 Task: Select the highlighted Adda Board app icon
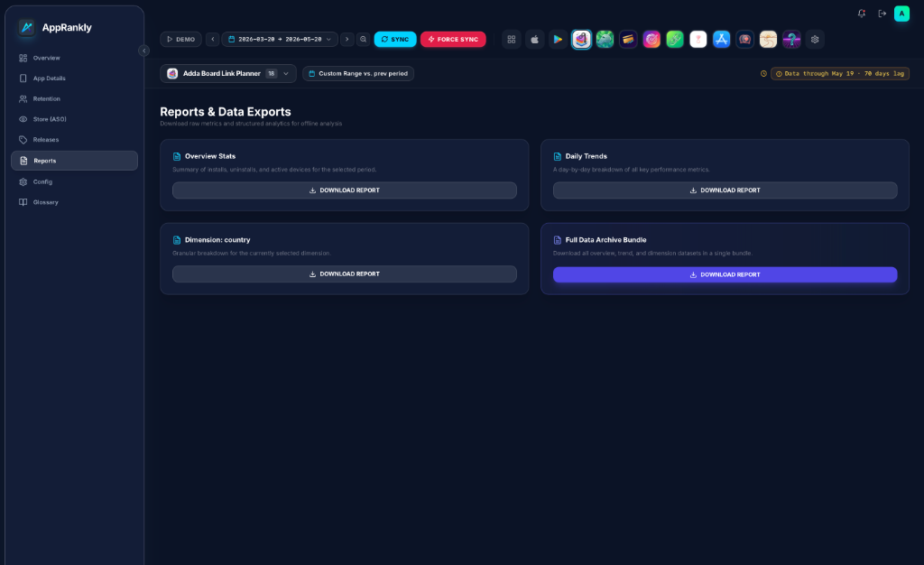pos(582,40)
